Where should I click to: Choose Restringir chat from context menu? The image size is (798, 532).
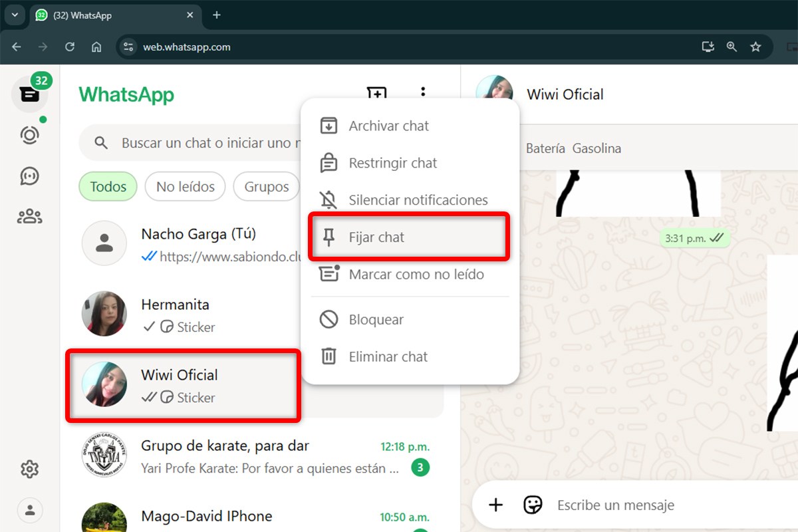(x=410, y=163)
